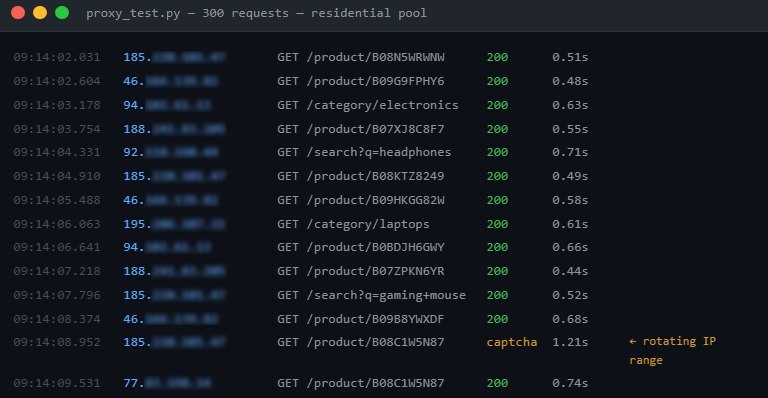
Task: Click request GET /product/B08N5WRWNW
Action: [x=361, y=57]
